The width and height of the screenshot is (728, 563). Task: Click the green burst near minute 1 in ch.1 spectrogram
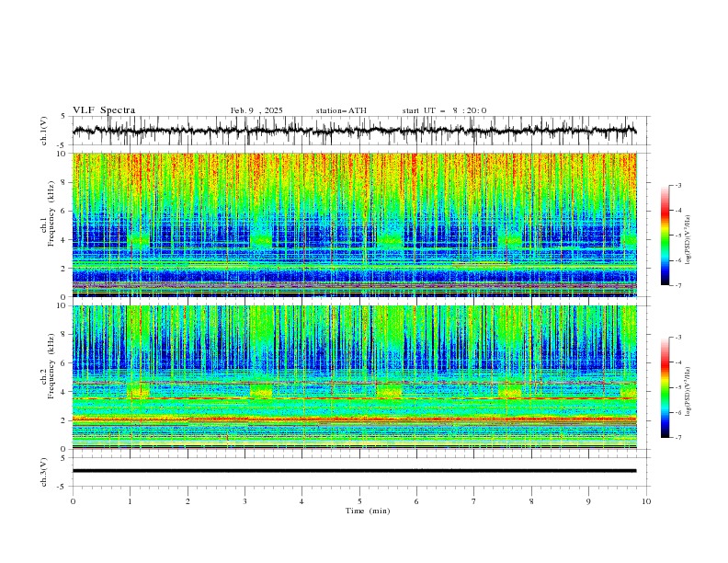139,240
